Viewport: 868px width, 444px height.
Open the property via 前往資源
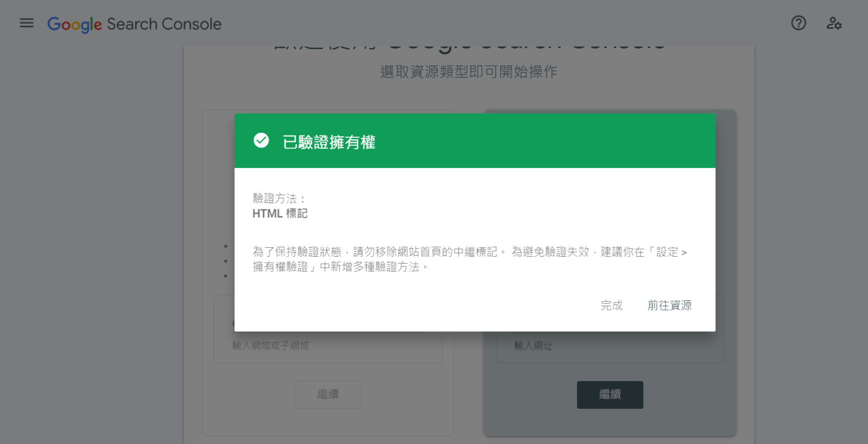click(x=669, y=305)
